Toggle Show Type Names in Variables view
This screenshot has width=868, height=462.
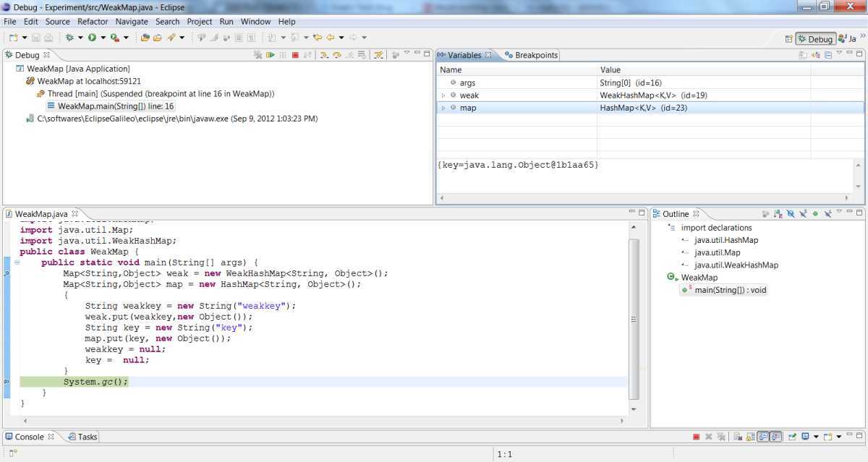(x=803, y=55)
